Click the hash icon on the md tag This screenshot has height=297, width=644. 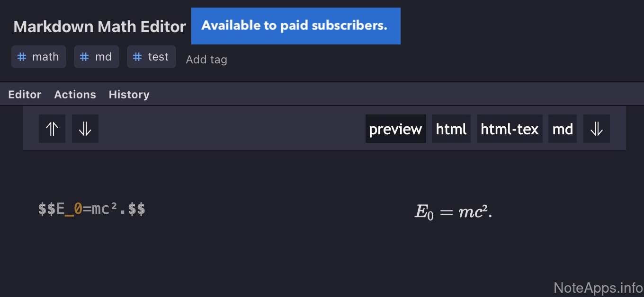coord(84,57)
